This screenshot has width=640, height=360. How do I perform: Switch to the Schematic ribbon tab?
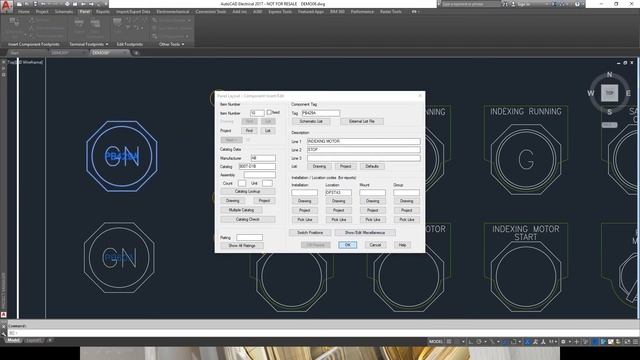pos(64,12)
